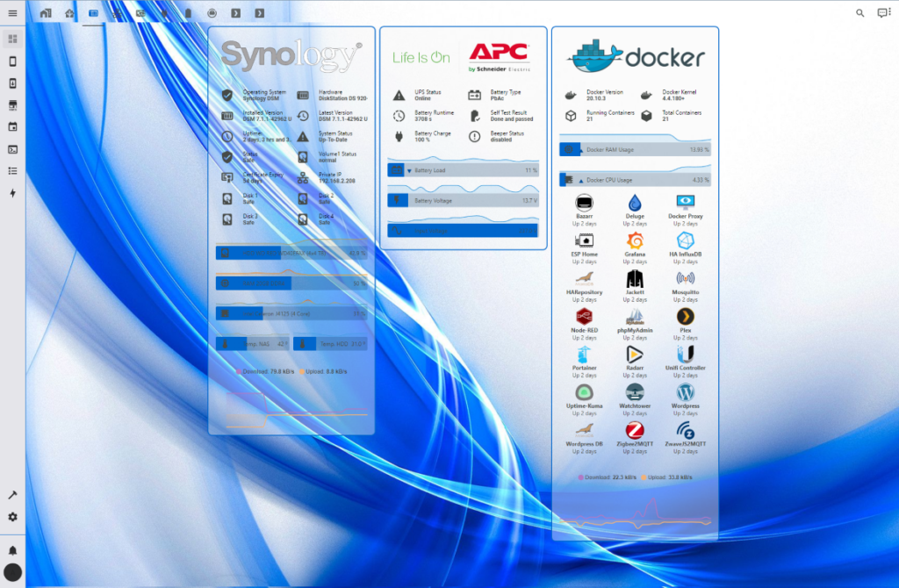Click the Self Test Result entry

(501, 116)
